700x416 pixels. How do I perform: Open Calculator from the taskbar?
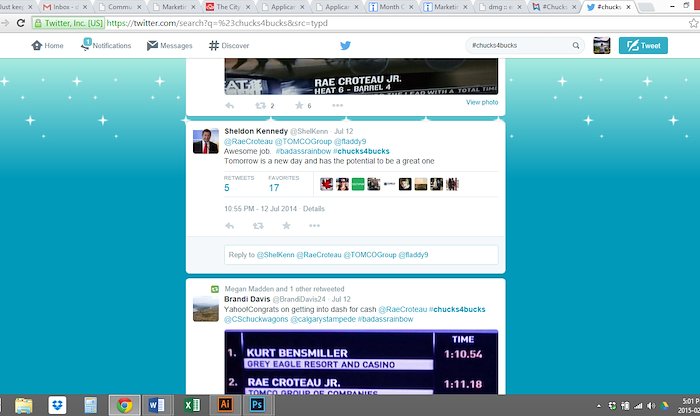[x=91, y=405]
